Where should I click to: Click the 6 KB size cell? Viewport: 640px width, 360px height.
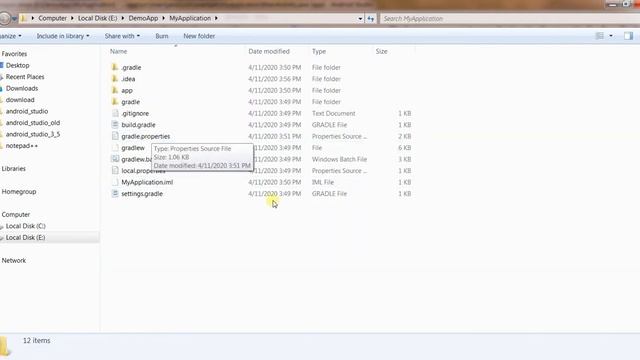pos(404,148)
